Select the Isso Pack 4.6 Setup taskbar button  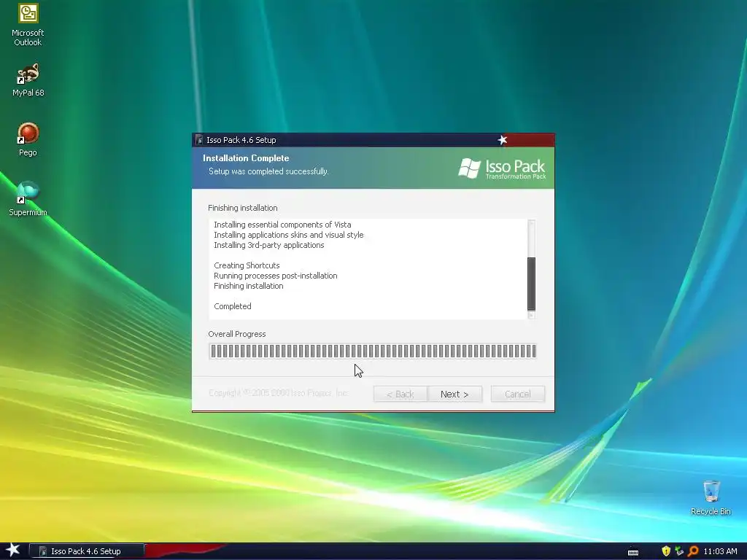(87, 551)
